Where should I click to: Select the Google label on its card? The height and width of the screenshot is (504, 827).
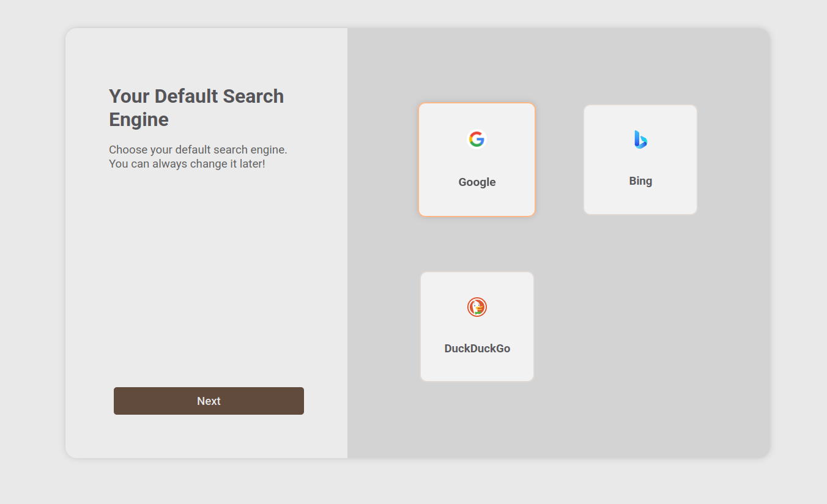(477, 182)
